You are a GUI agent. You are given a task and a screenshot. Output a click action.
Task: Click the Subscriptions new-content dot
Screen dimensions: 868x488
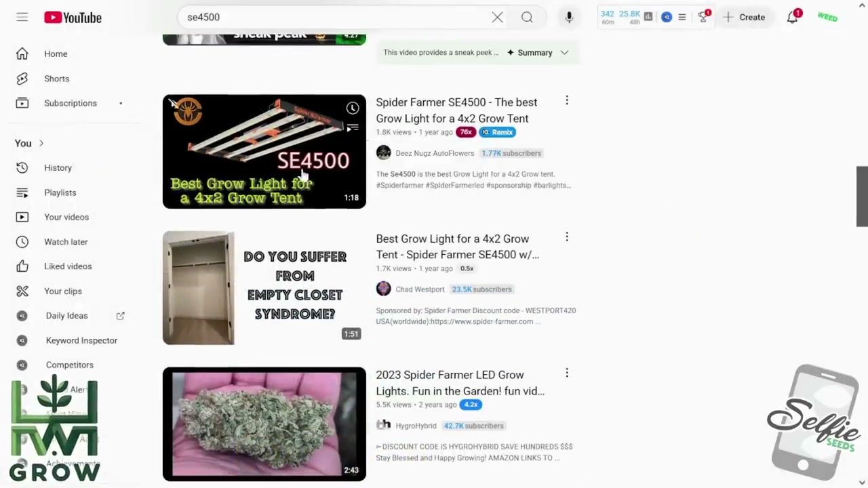click(121, 104)
